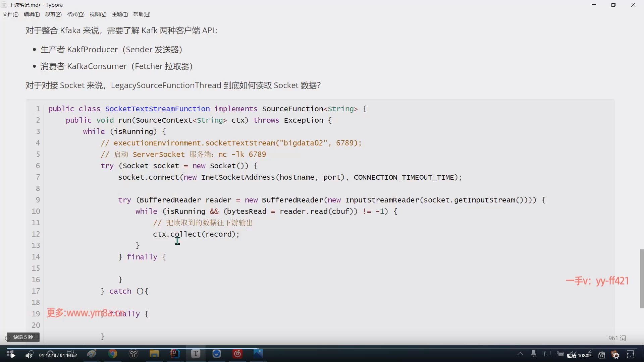
Task: Mute the video volume speaker icon
Action: [x=29, y=355]
